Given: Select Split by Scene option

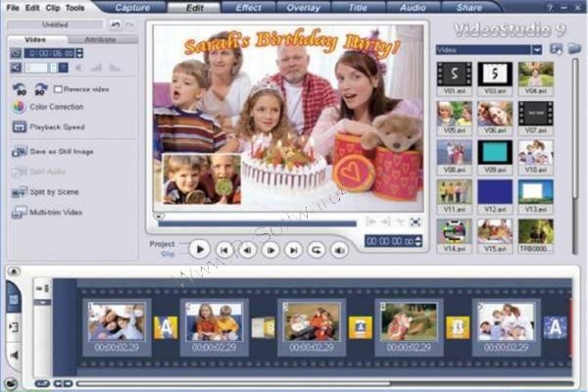Looking at the screenshot, I should click(45, 192).
